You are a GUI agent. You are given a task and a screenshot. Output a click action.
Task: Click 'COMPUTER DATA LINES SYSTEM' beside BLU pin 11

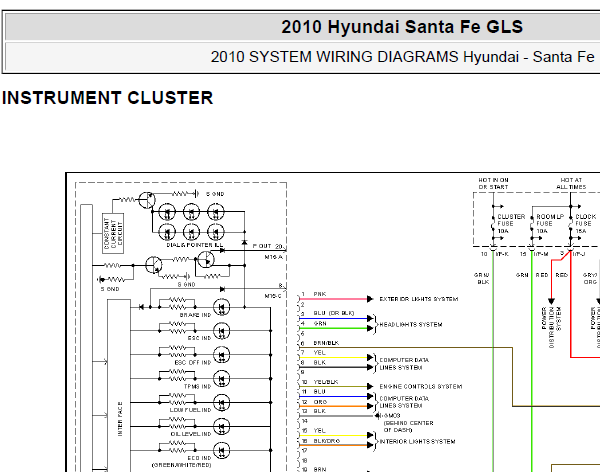coord(404,402)
